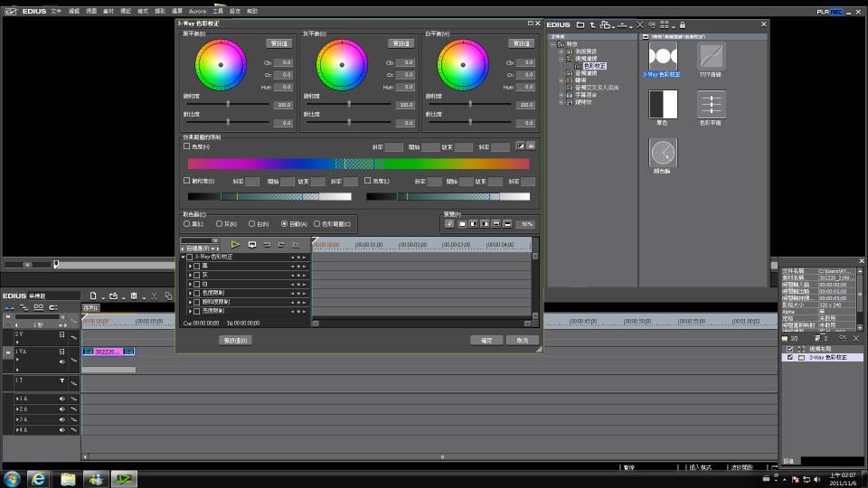Select the 色彩平衡 color balance effect
Screen dimensions: 868x488
pyautogui.click(x=711, y=104)
